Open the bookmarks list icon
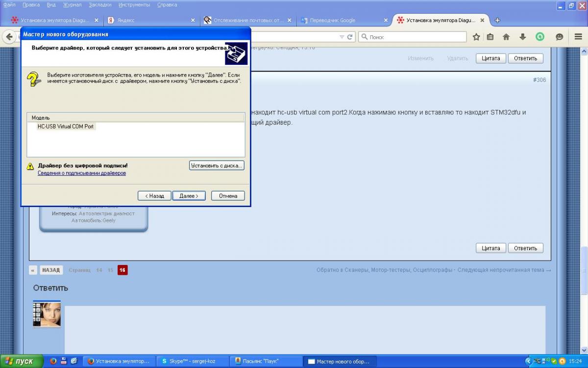Screen dimensions: 588x368 click(490, 37)
